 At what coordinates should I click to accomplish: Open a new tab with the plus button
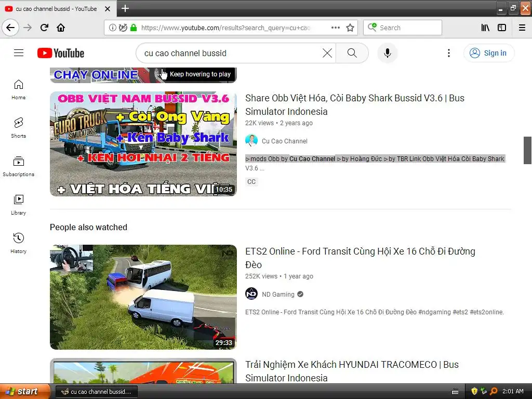(125, 8)
